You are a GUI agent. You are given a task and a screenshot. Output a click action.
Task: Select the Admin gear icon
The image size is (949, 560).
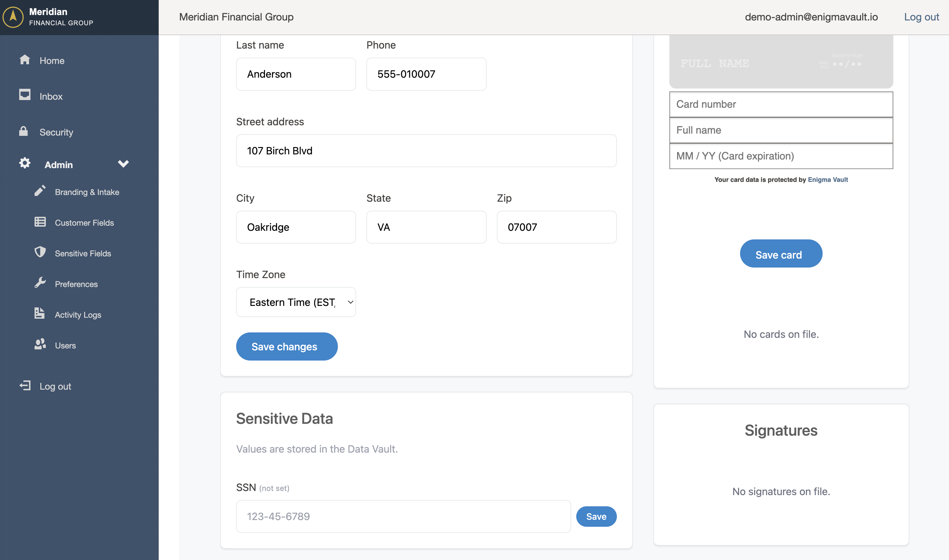(24, 163)
